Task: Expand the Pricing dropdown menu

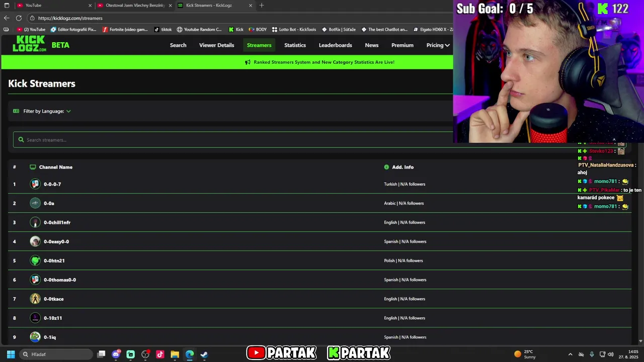Action: [438, 45]
